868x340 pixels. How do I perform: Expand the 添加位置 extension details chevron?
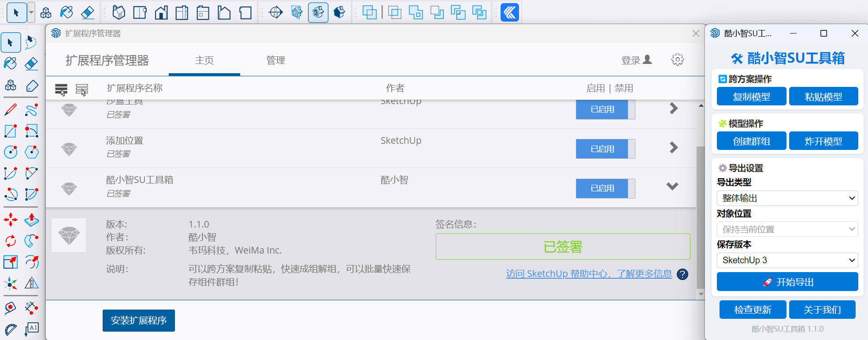(x=673, y=147)
